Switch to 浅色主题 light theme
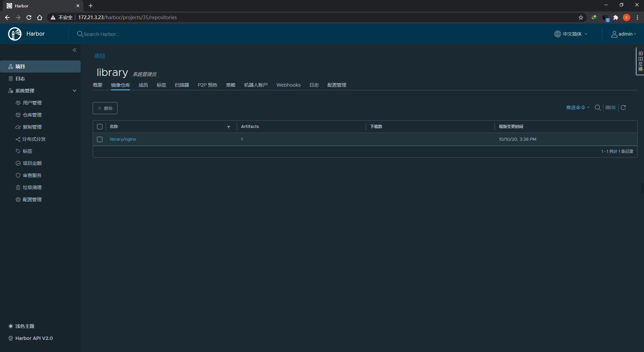Viewport: 644px width, 352px height. point(21,326)
